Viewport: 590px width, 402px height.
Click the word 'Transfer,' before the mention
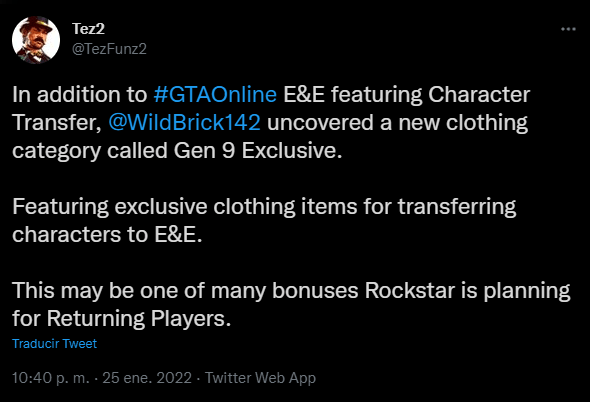(x=57, y=123)
